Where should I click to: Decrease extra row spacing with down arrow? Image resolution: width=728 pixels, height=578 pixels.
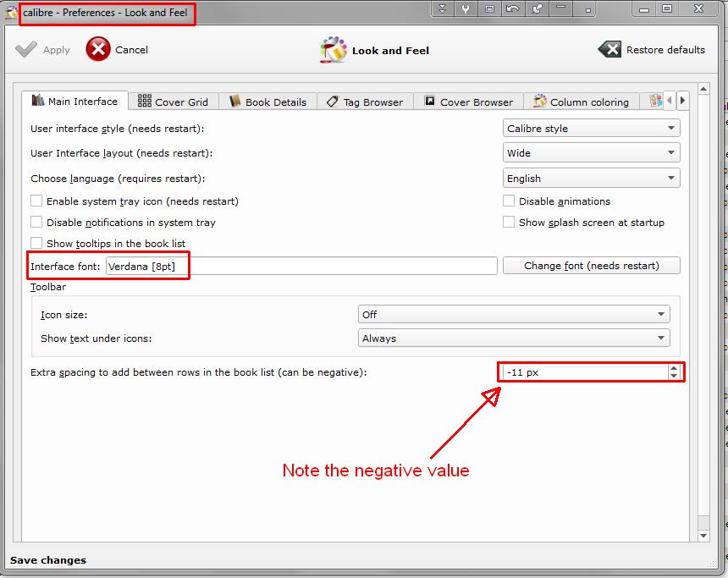[x=674, y=376]
